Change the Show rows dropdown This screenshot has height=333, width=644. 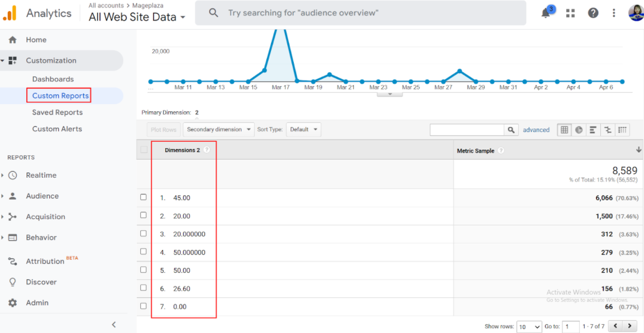point(529,326)
